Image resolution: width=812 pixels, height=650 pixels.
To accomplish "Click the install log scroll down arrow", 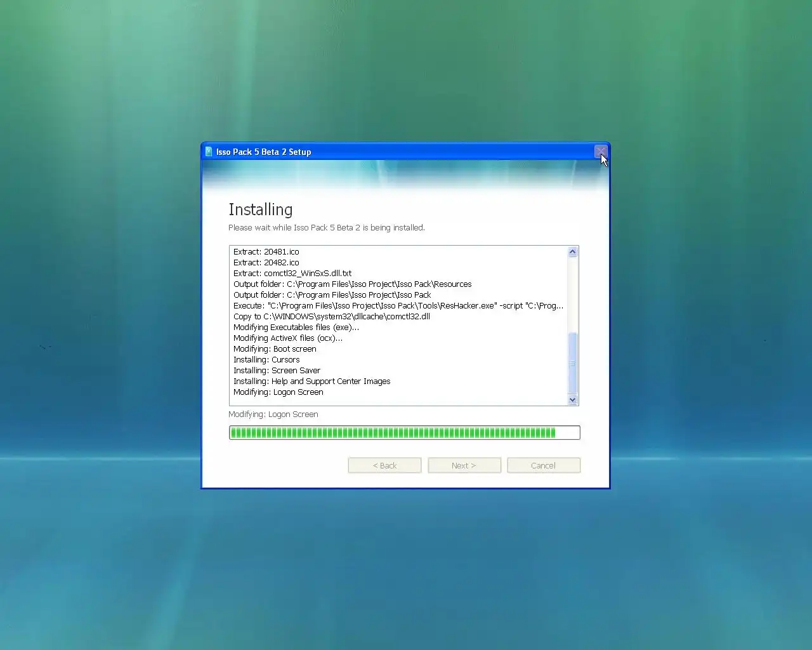I will pos(573,399).
